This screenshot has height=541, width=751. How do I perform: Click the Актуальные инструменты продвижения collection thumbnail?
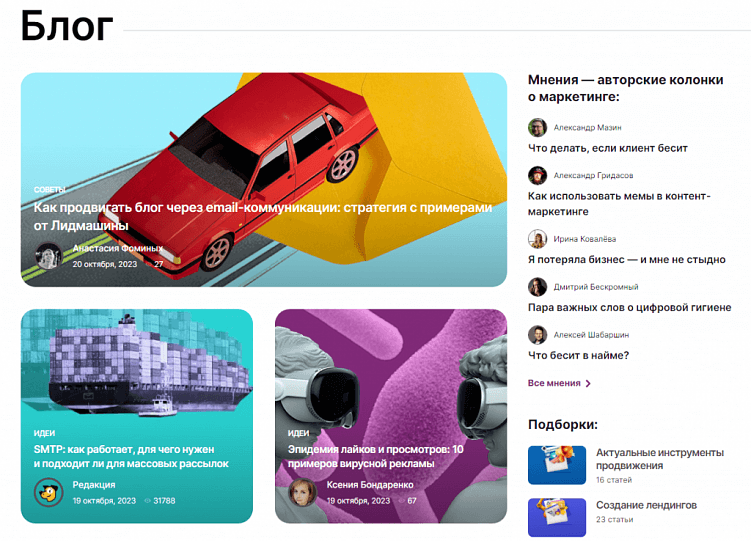557,465
